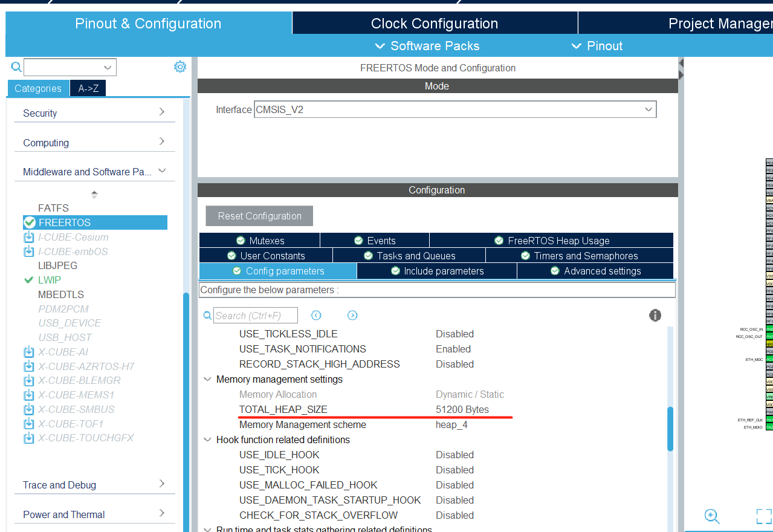Show parameter information with the info icon
Image resolution: width=773 pixels, height=532 pixels.
tap(655, 315)
